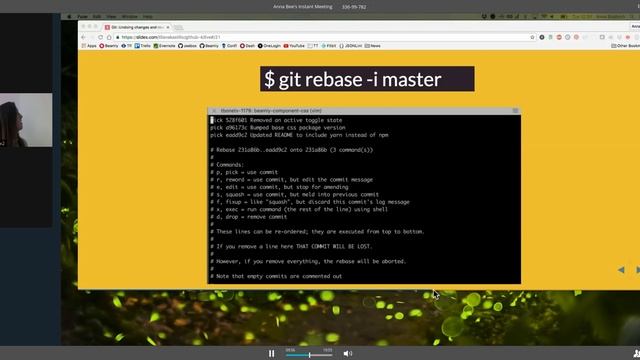The image size is (640, 360).
Task: Click the Instant Meeting title at the top
Action: (302, 7)
